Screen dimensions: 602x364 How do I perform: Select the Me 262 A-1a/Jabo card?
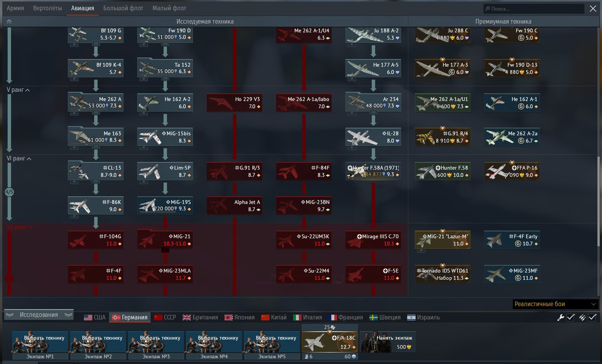click(304, 103)
